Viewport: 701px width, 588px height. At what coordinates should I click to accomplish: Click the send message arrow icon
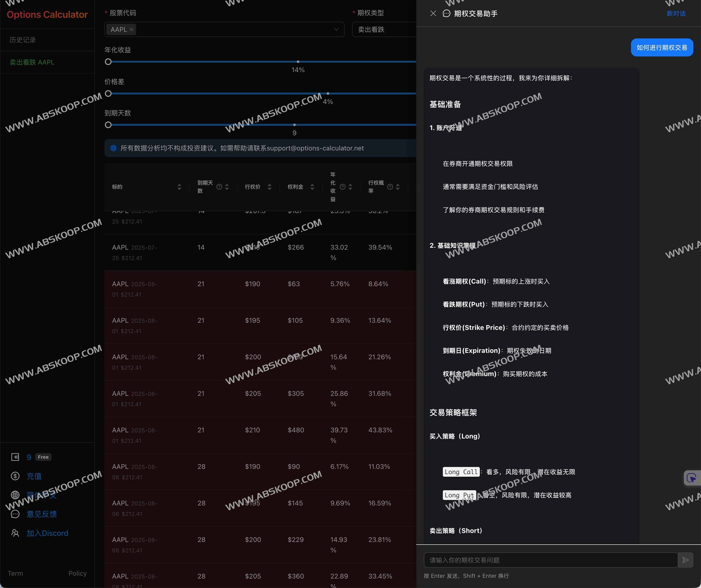685,560
